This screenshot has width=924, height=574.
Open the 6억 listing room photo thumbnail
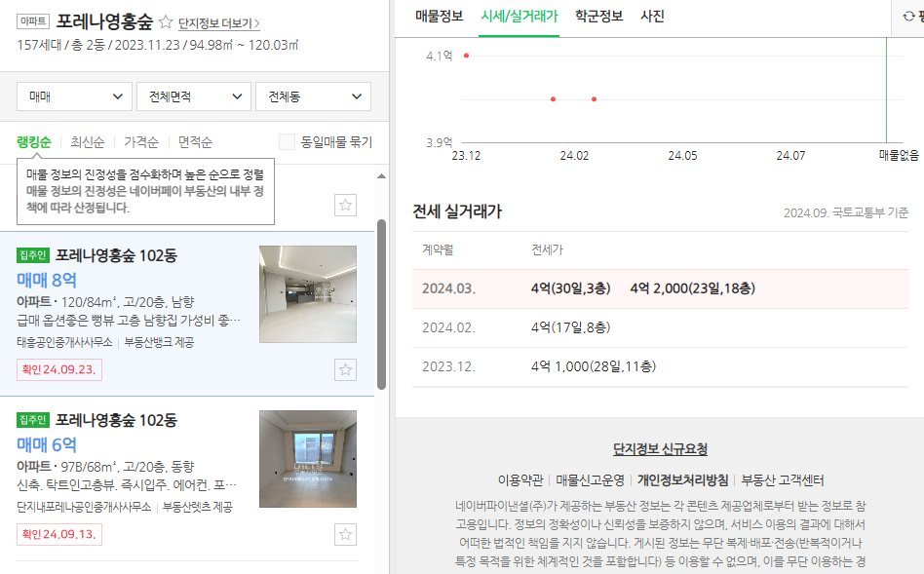tap(308, 458)
